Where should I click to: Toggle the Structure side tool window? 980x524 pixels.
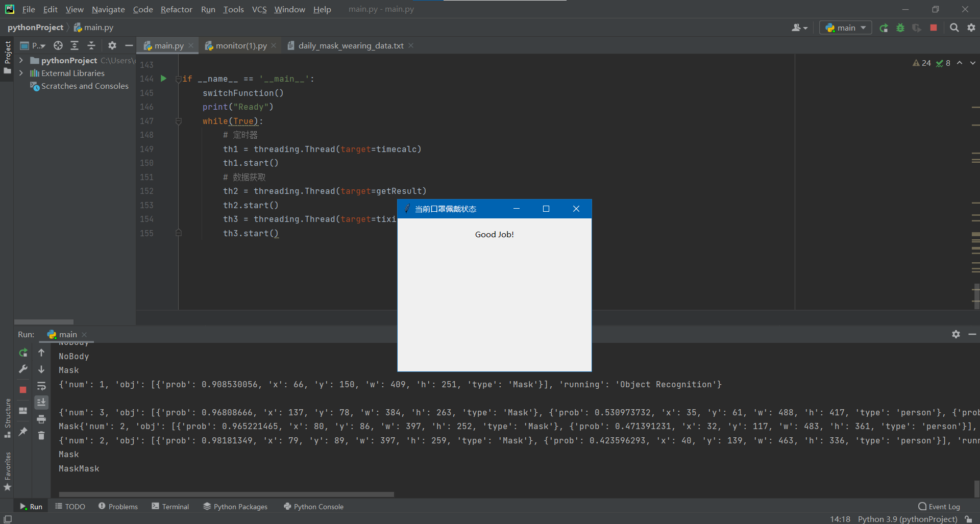7,418
